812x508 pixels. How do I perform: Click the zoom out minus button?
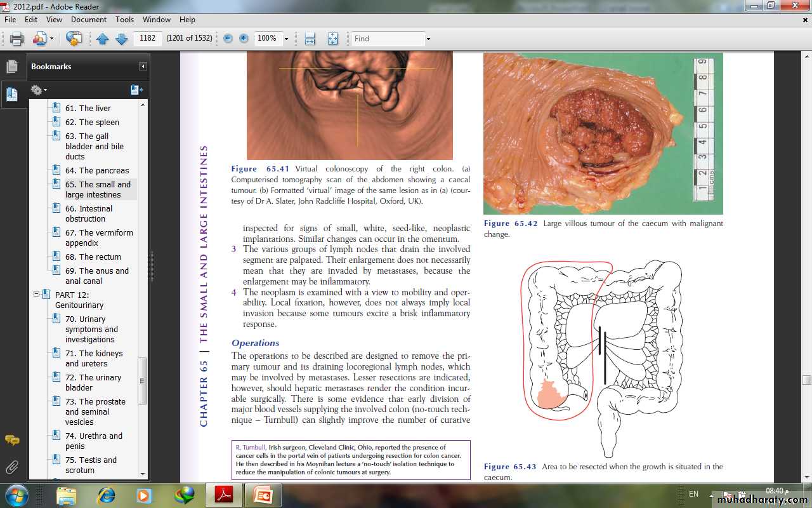[228, 39]
